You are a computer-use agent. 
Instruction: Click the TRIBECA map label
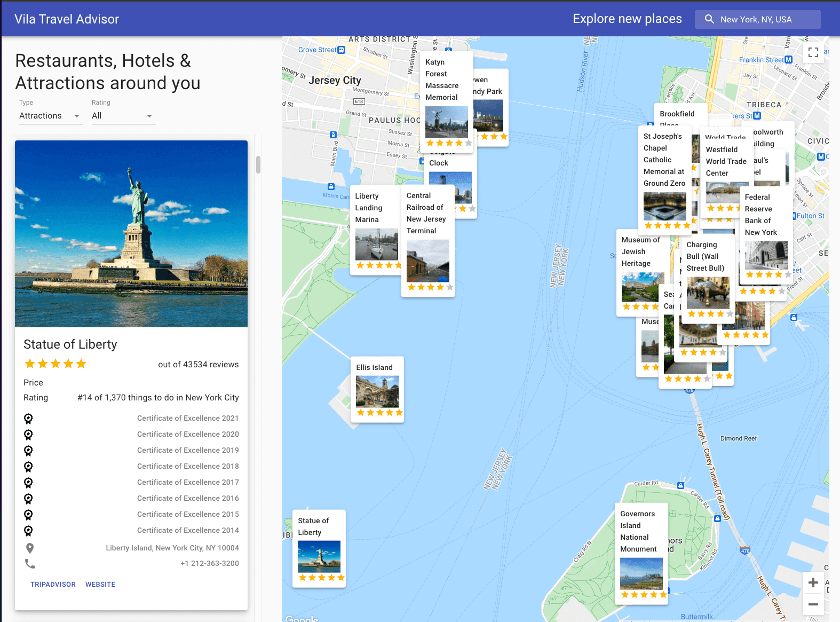coord(764,105)
